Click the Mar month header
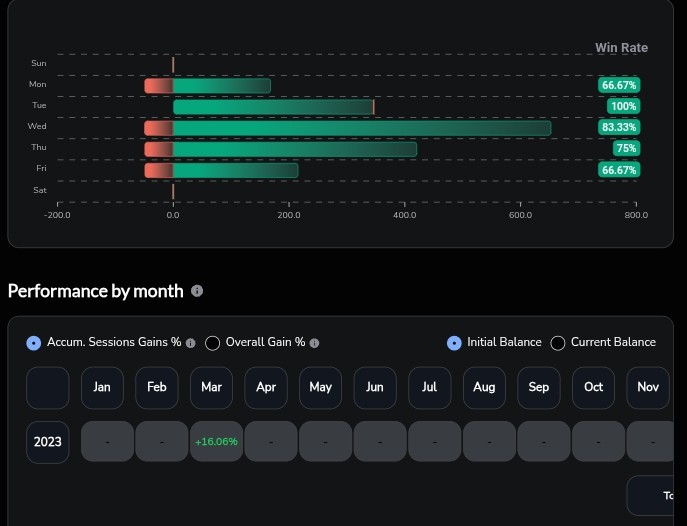687x526 pixels. point(211,388)
